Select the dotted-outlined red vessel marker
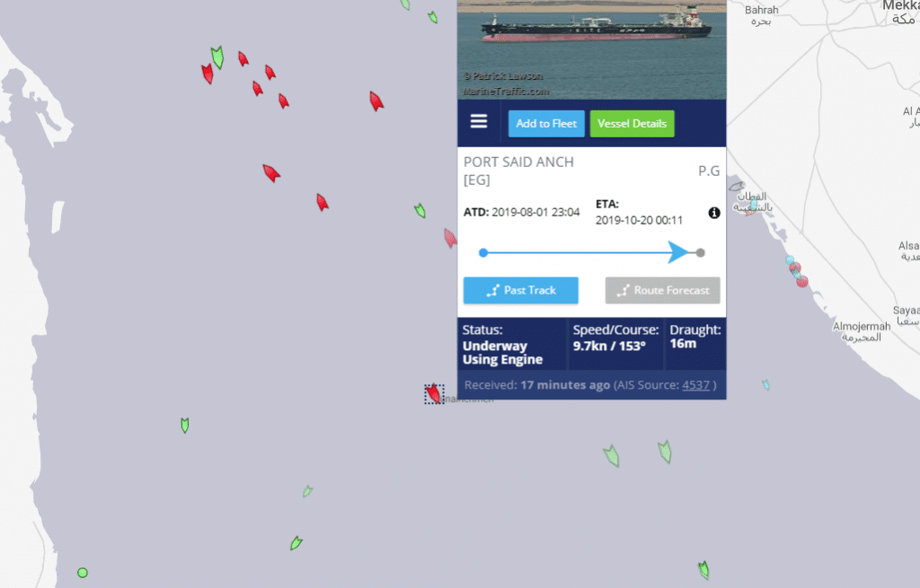The height and width of the screenshot is (588, 920). [x=434, y=394]
